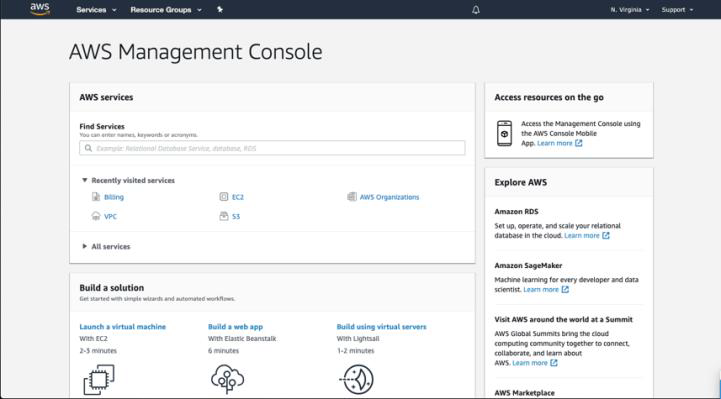Click the Elastic Beanstalk cloud tree icon
Viewport: 721px width, 399px height.
228,378
